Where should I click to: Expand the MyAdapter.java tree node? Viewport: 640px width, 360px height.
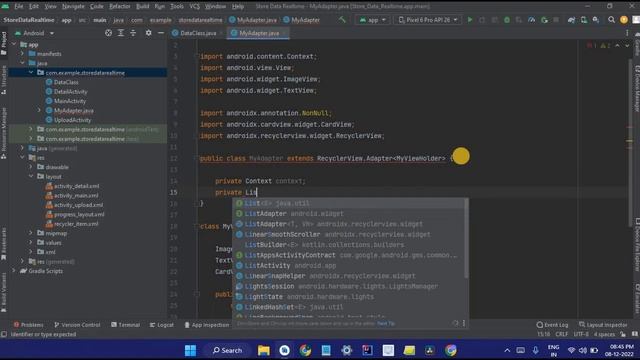pyautogui.click(x=40, y=110)
